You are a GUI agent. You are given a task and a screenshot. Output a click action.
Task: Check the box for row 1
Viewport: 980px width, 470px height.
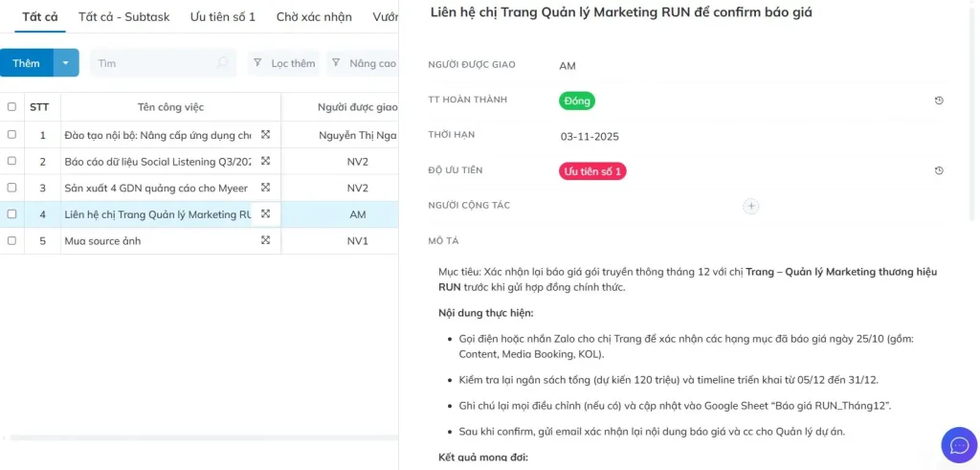[11, 134]
